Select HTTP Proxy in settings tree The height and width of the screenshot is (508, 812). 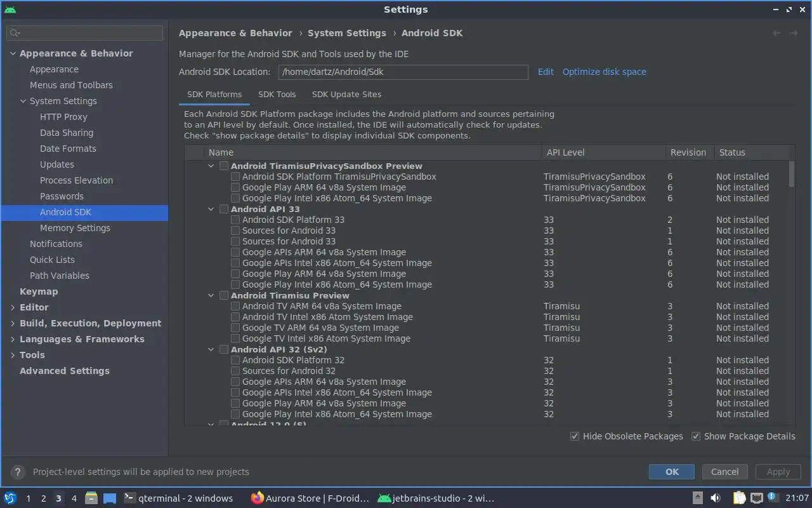point(63,117)
